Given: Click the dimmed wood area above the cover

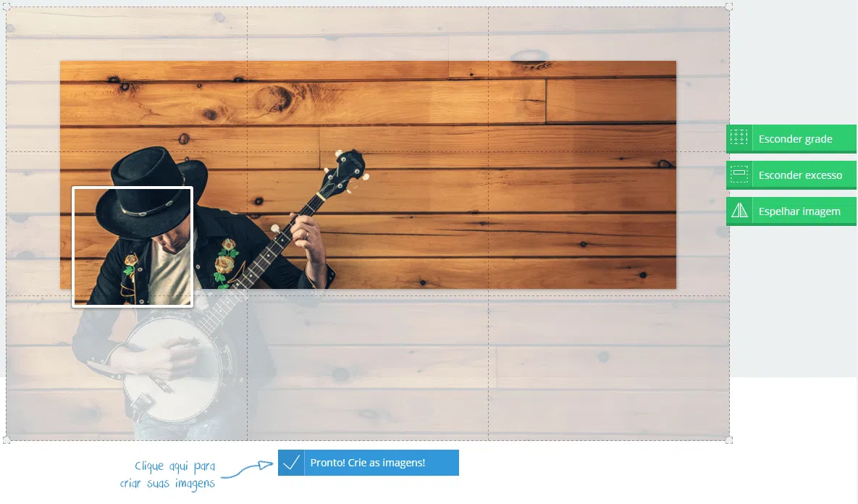Looking at the screenshot, I should (x=368, y=34).
